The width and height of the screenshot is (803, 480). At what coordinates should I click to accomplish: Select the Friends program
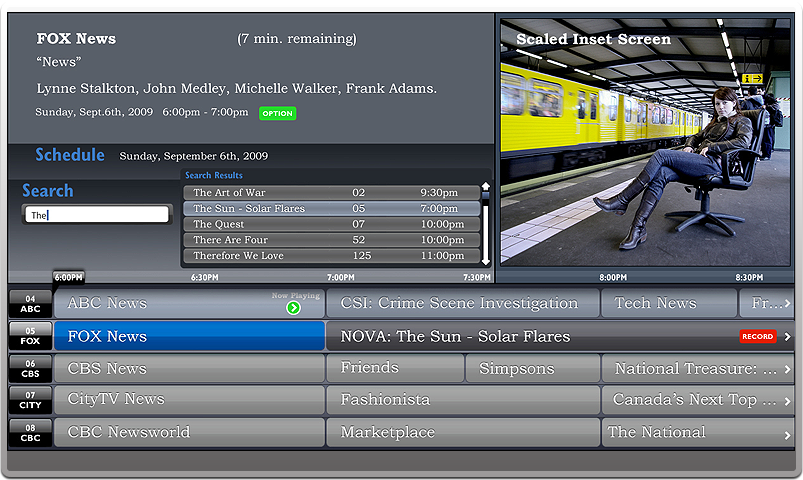tap(395, 368)
